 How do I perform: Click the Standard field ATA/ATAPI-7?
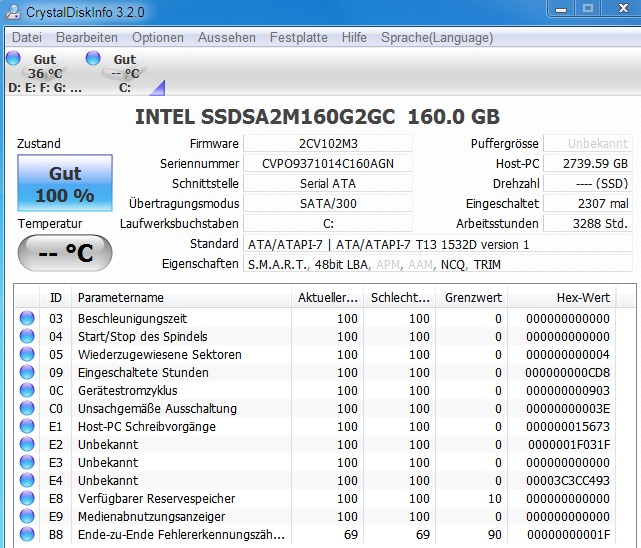(438, 244)
